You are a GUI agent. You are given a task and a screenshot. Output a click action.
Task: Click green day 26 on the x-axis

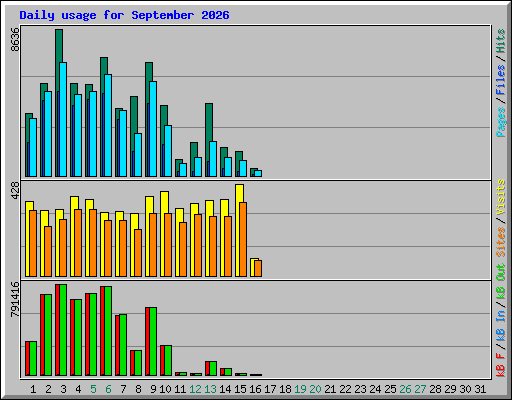coord(405,389)
